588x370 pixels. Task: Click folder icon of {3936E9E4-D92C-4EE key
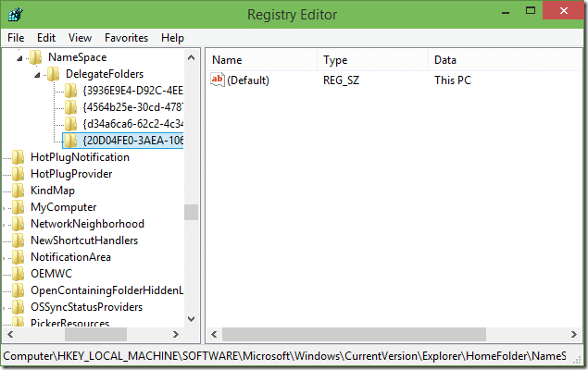[x=70, y=91]
